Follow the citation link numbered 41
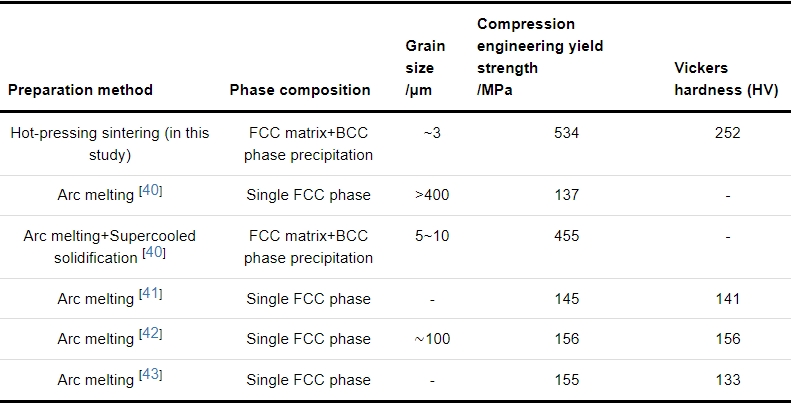791x403 pixels. 150,295
